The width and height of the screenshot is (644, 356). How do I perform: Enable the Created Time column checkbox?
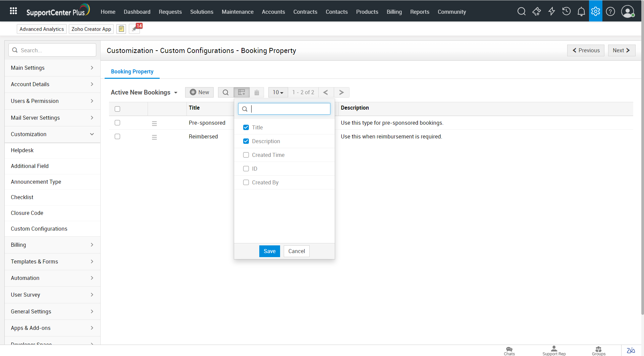pos(246,155)
